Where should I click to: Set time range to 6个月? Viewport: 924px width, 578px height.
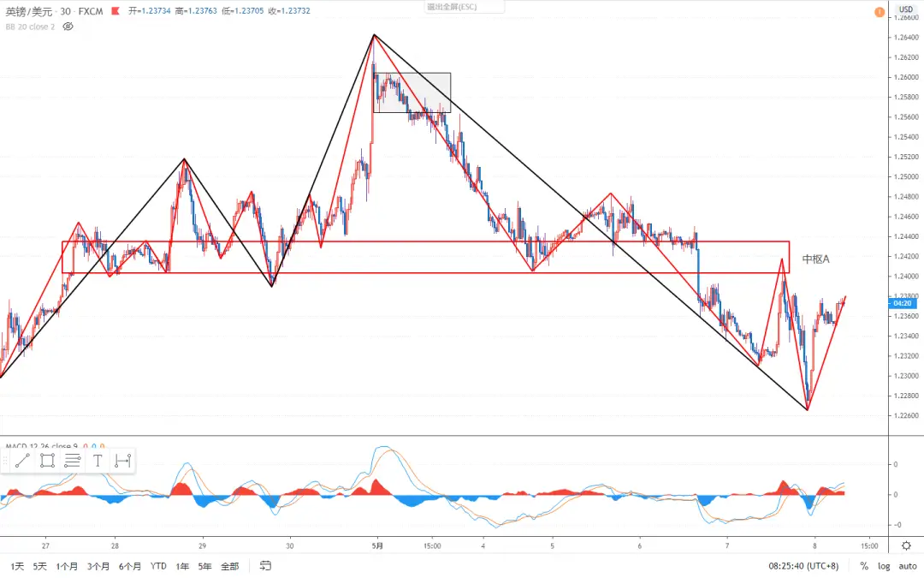coord(130,566)
